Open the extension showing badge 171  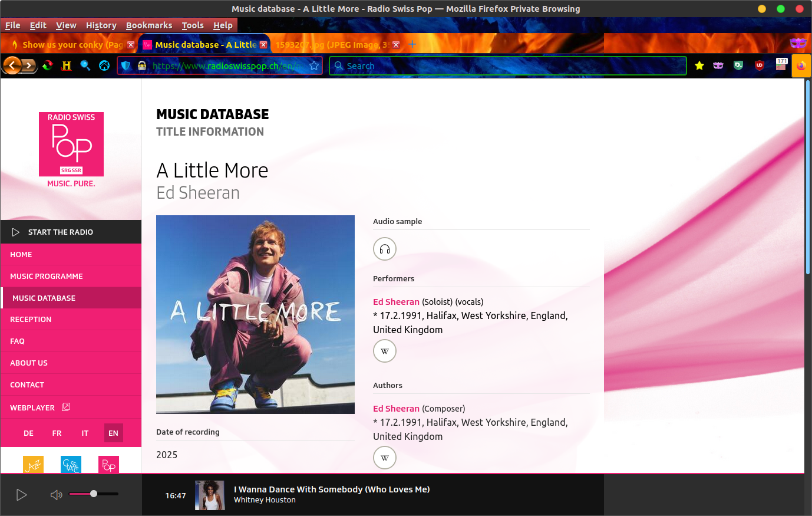tap(781, 64)
